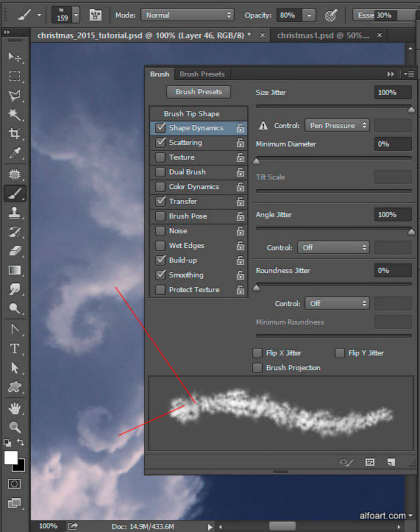420x532 pixels.
Task: Enable Noise checkbox
Action: click(x=160, y=231)
